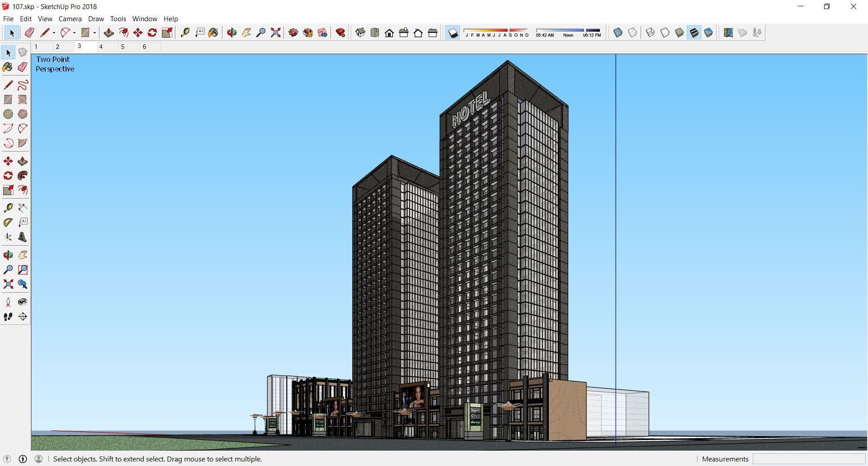Viewport: 868px width, 466px height.
Task: Open the File menu
Action: 8,19
